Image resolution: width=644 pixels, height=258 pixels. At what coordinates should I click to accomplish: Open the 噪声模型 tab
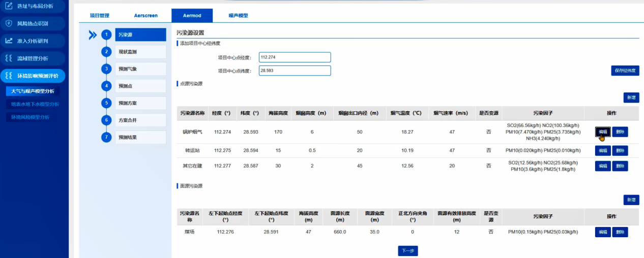tap(238, 16)
